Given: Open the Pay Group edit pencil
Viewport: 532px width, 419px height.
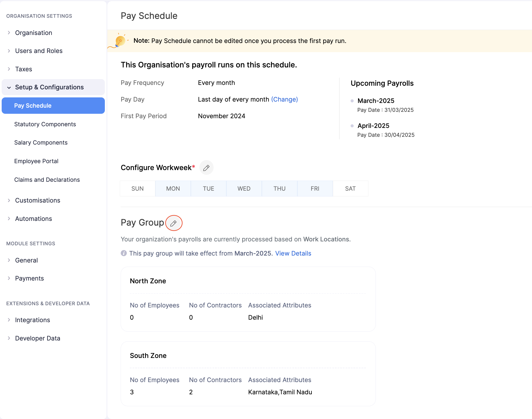Looking at the screenshot, I should coord(174,223).
